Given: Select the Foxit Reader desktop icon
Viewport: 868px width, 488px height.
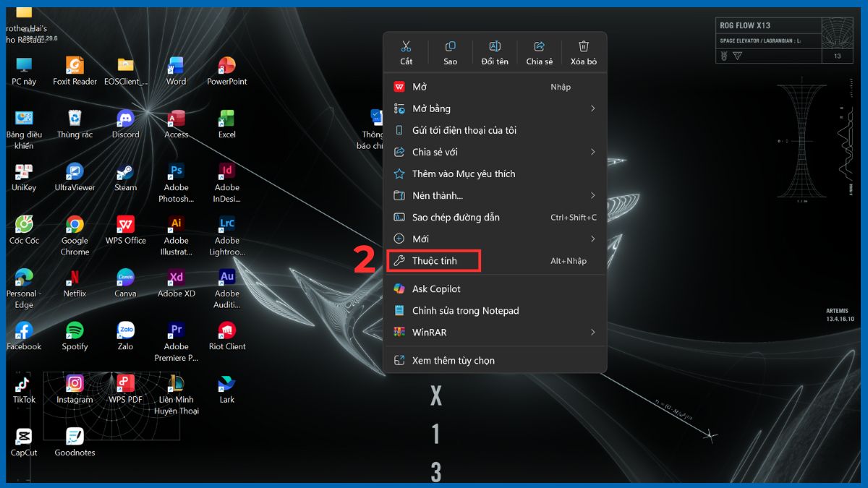Looking at the screenshot, I should [75, 71].
